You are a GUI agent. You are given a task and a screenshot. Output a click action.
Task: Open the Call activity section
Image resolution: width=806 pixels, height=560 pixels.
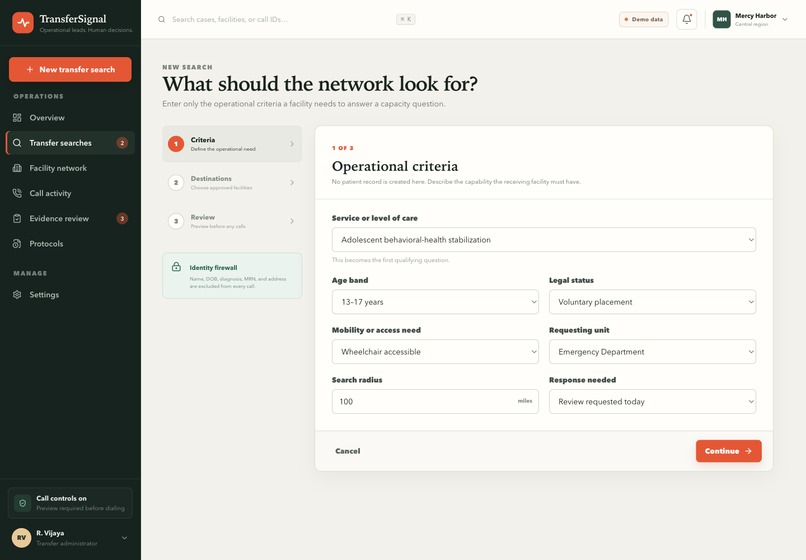coord(70,193)
